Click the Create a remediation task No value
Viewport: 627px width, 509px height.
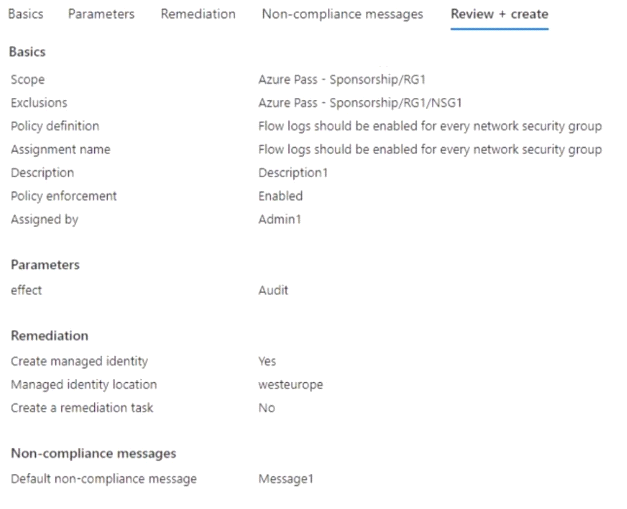tap(267, 408)
